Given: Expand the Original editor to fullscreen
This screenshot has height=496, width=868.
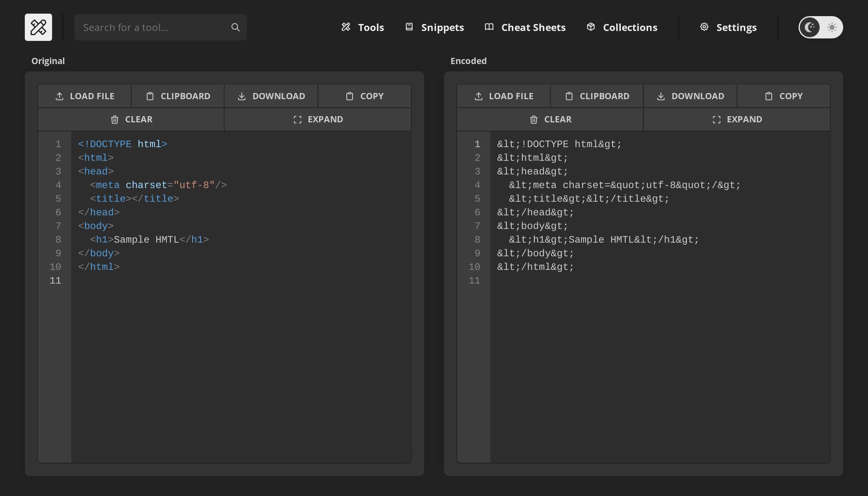Looking at the screenshot, I should pos(317,119).
